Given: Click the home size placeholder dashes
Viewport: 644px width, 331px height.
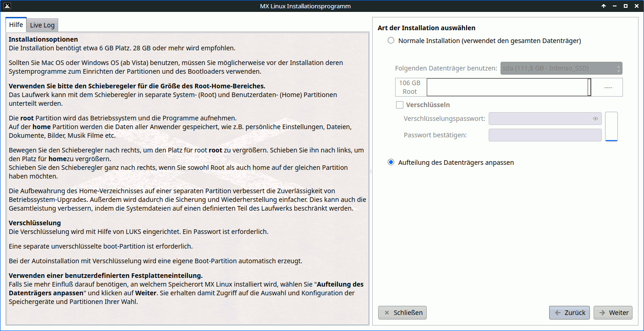Looking at the screenshot, I should pos(608,87).
